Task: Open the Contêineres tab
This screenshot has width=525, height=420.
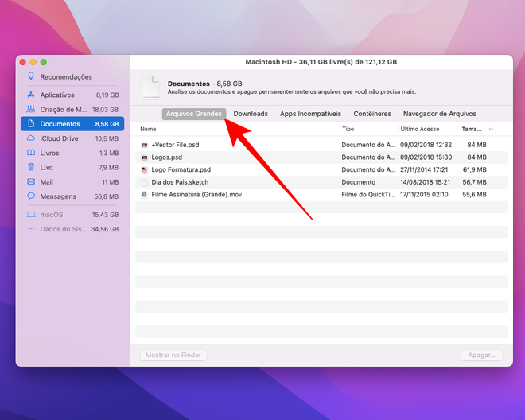Action: coord(372,114)
